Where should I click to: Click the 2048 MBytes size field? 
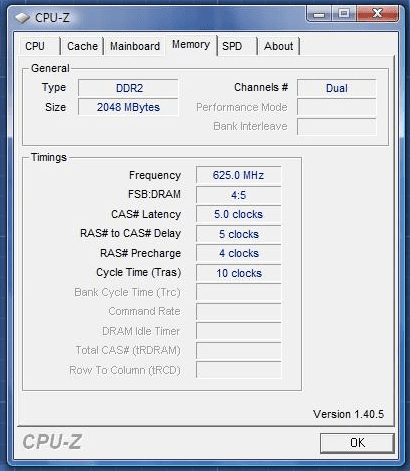tap(128, 107)
